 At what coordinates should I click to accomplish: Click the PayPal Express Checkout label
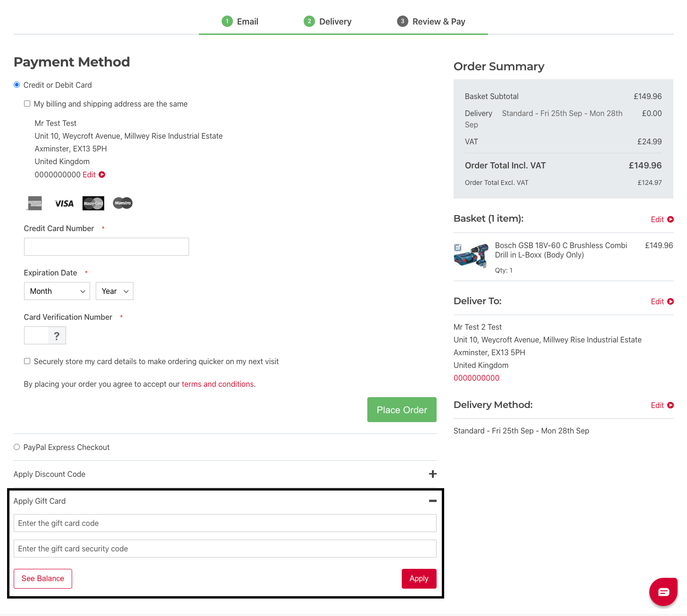(x=66, y=447)
